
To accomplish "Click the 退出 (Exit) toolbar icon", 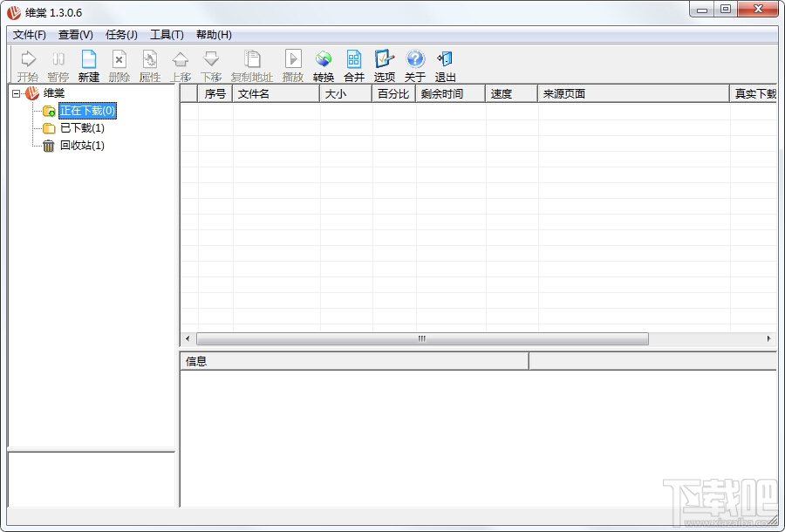I will click(445, 65).
